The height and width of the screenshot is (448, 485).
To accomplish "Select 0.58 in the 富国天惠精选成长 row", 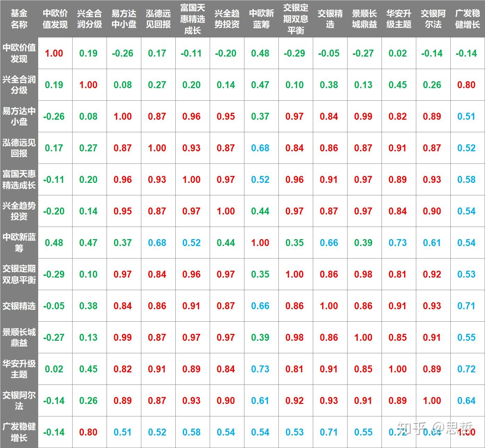I will 466,180.
